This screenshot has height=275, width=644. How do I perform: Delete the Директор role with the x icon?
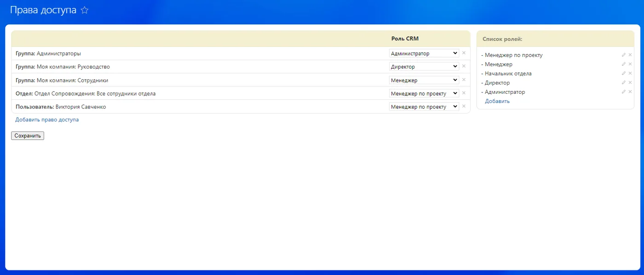630,82
